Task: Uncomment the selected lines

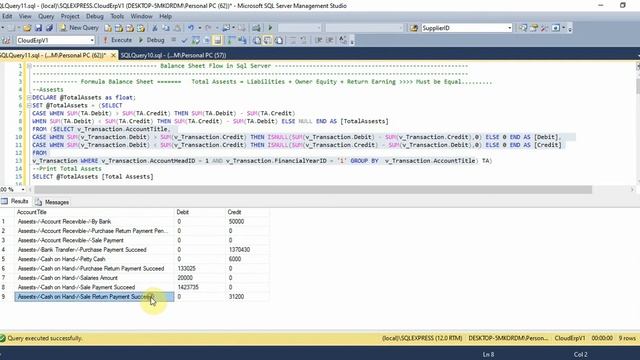Action: coord(303,40)
